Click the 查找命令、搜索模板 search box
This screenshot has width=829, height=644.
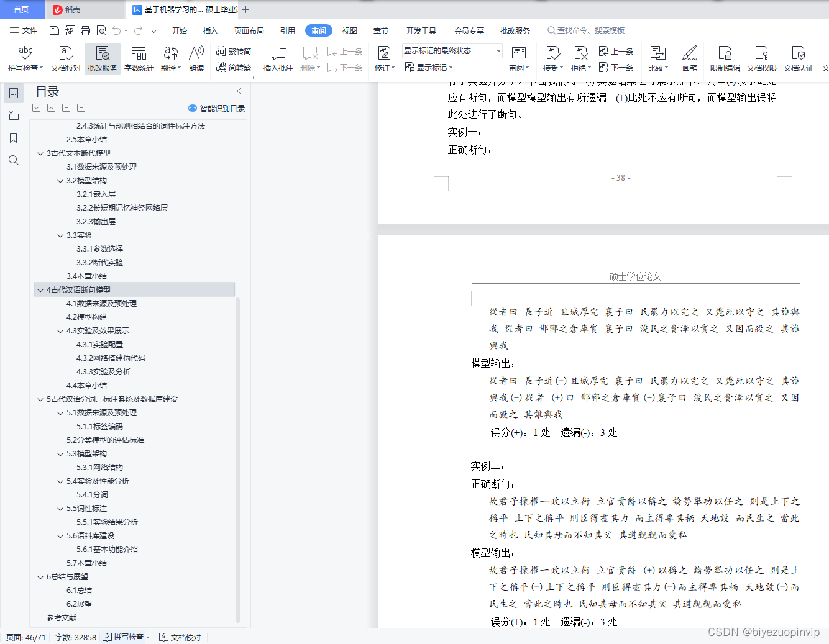[x=586, y=30]
